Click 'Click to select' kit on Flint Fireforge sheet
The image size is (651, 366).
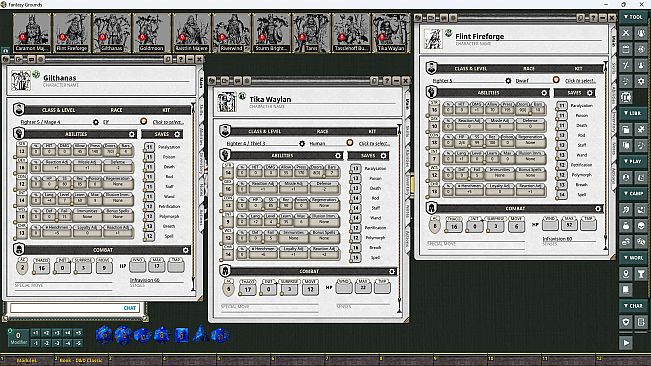coord(580,81)
